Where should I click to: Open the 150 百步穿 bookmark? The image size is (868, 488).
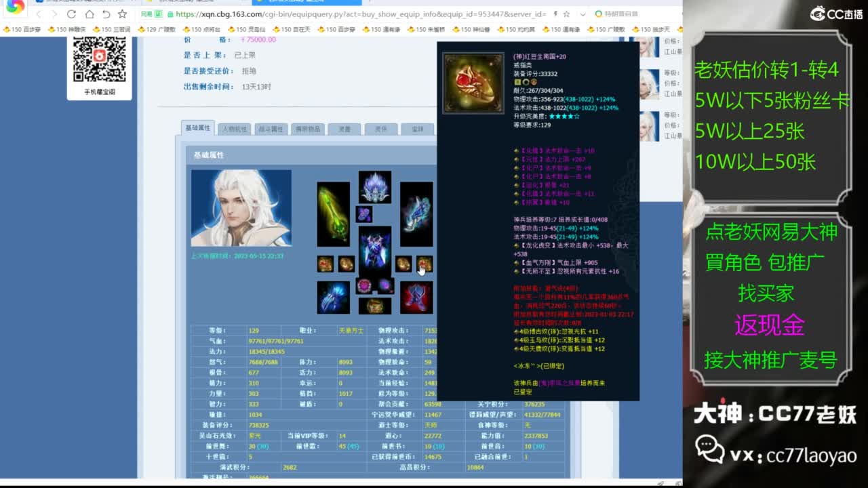[24, 30]
